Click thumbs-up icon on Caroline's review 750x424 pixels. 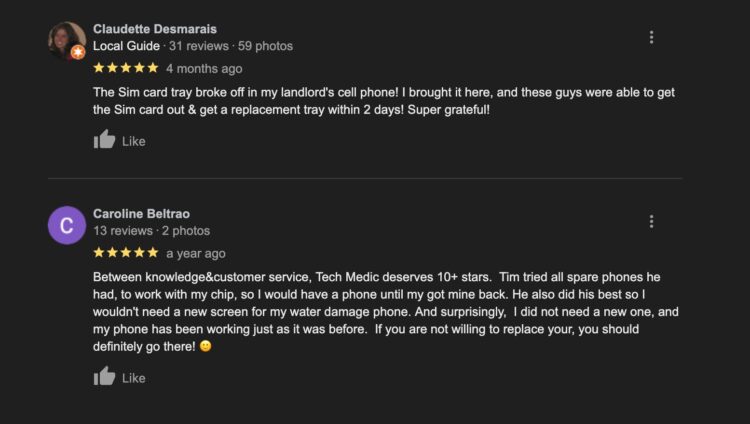click(x=104, y=376)
